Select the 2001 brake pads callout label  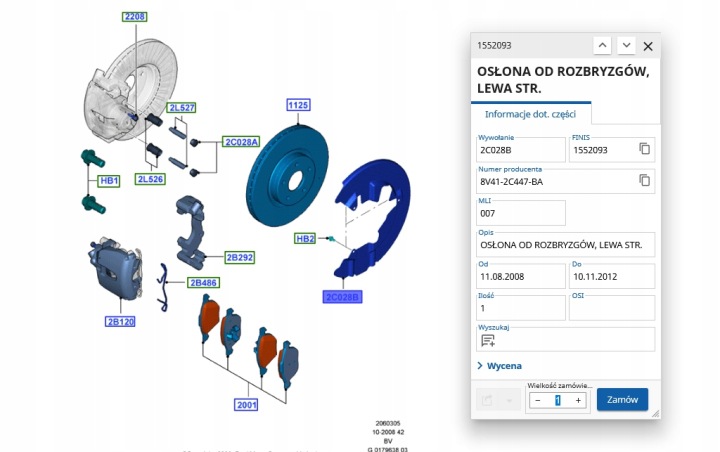coord(247,405)
